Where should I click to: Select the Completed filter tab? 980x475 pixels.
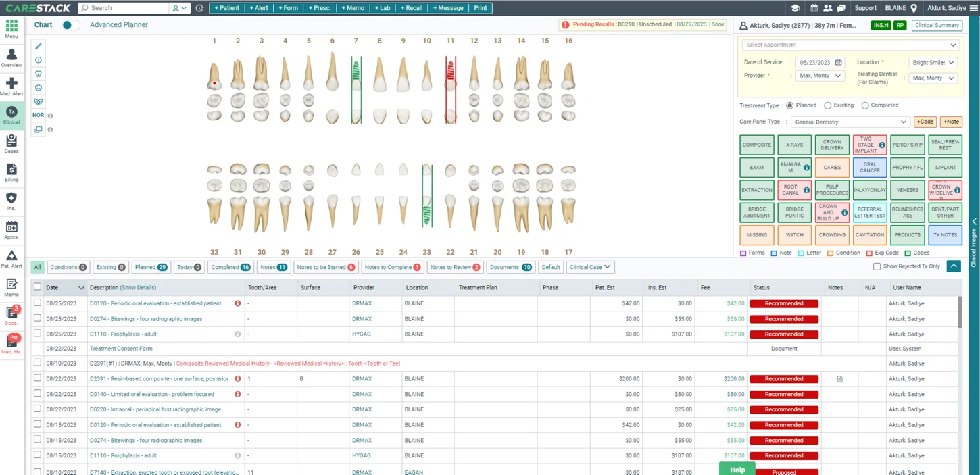[x=230, y=267]
